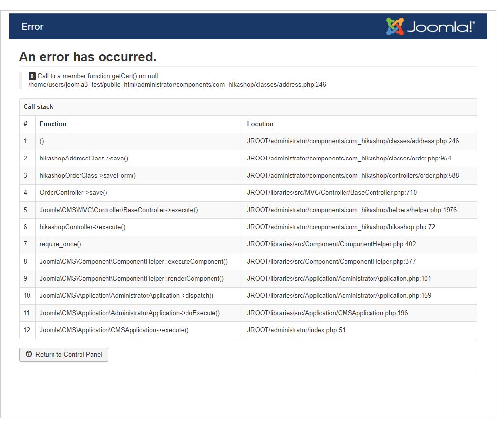Image resolution: width=504 pixels, height=425 pixels.
Task: Click the error code 0 badge
Action: tap(32, 76)
